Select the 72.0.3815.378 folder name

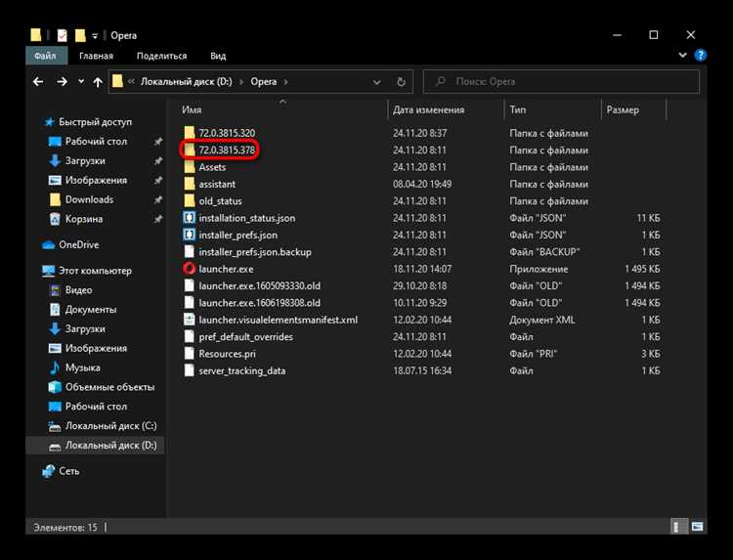click(x=227, y=151)
